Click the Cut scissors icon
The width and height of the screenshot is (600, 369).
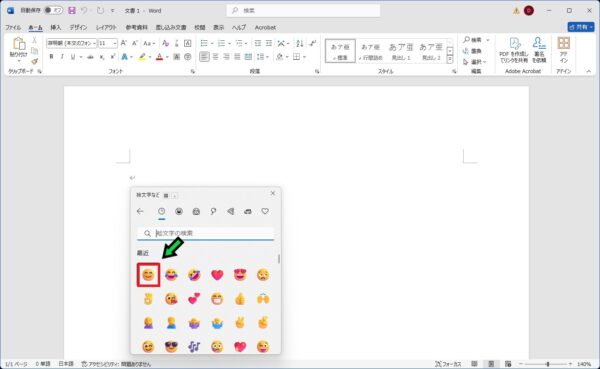[34, 40]
